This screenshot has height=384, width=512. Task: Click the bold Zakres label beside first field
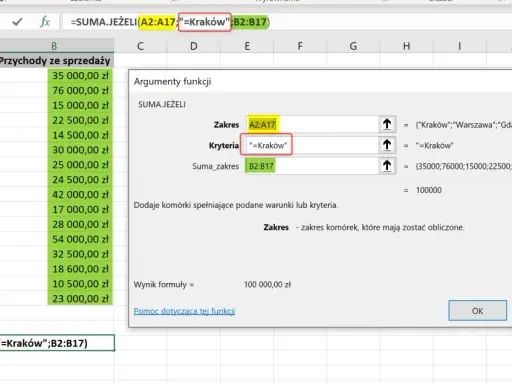226,125
